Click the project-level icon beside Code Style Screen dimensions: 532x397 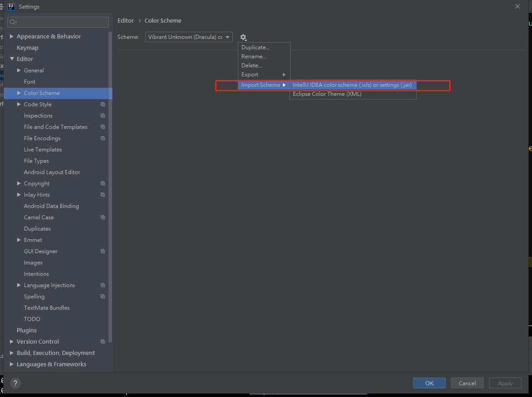(x=103, y=104)
